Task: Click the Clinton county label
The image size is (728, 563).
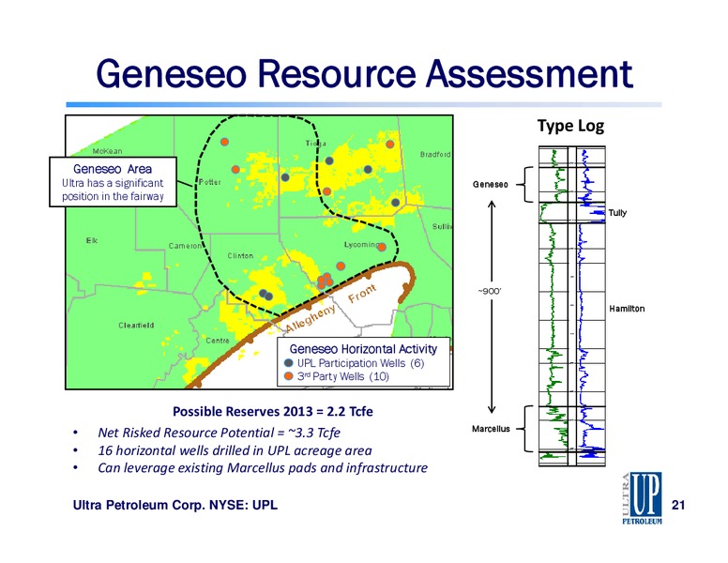Action: pyautogui.click(x=240, y=255)
